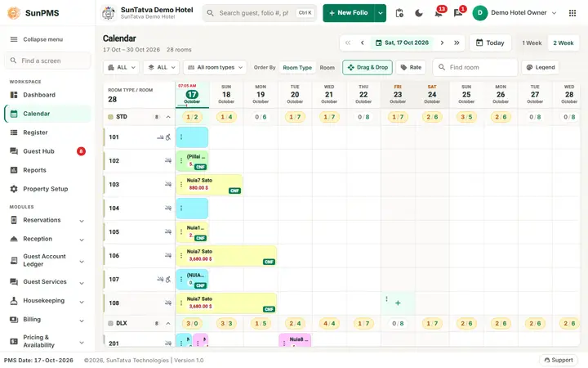Click plus icon on room 108 Friday 23
The image size is (588, 368).
click(x=398, y=303)
